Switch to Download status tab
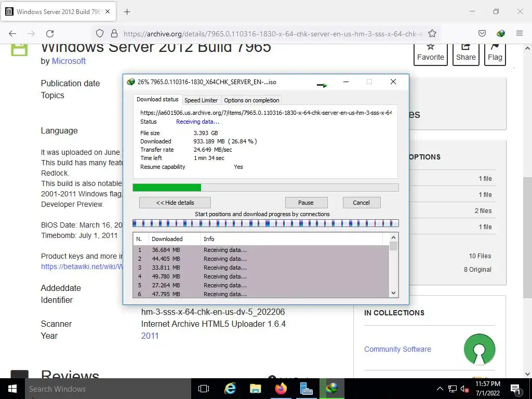The image size is (532, 399). coord(157,99)
